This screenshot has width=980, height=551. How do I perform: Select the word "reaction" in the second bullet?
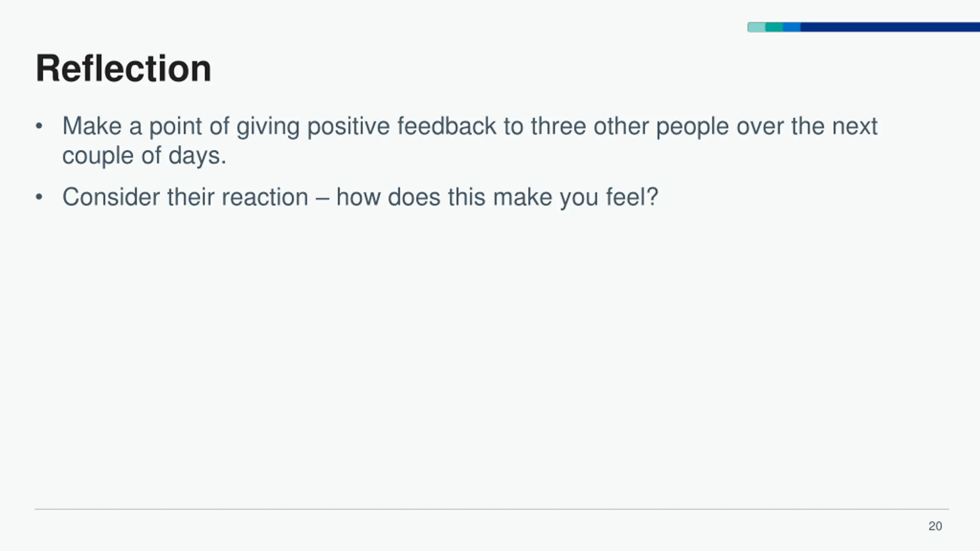tap(265, 197)
